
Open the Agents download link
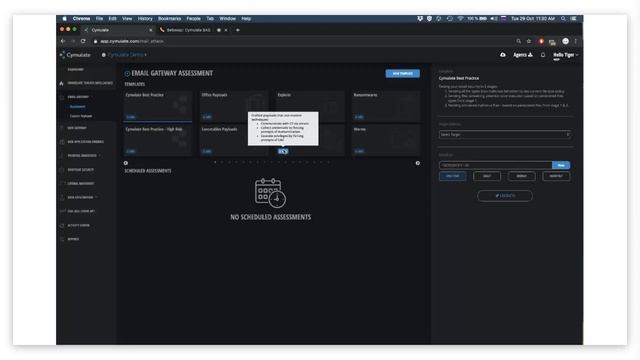click(x=523, y=55)
